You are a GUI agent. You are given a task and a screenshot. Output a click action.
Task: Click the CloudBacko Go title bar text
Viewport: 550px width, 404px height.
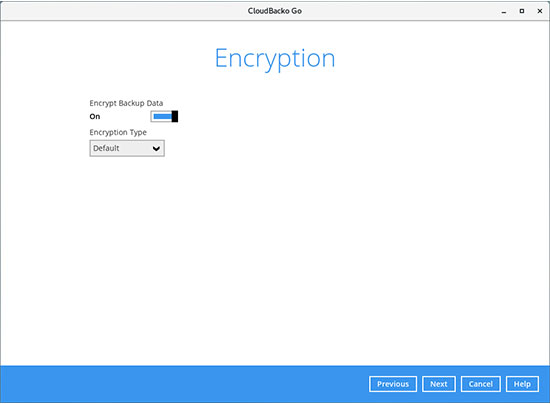point(275,11)
